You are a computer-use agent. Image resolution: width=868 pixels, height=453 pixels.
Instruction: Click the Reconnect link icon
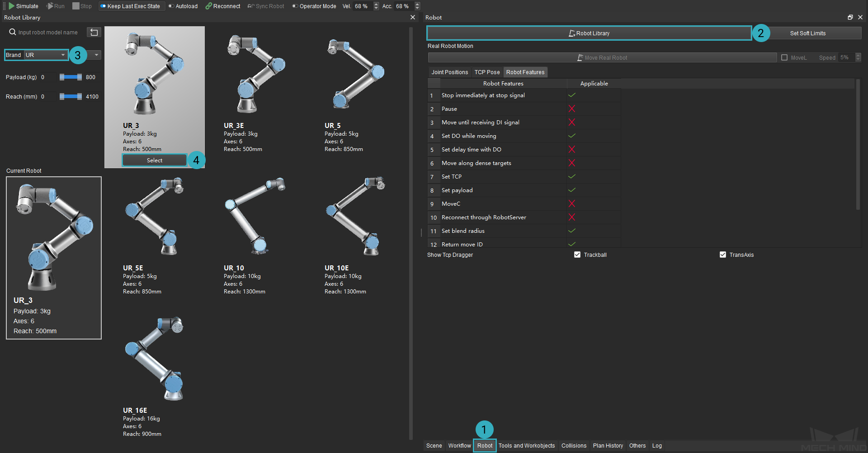[x=208, y=6]
